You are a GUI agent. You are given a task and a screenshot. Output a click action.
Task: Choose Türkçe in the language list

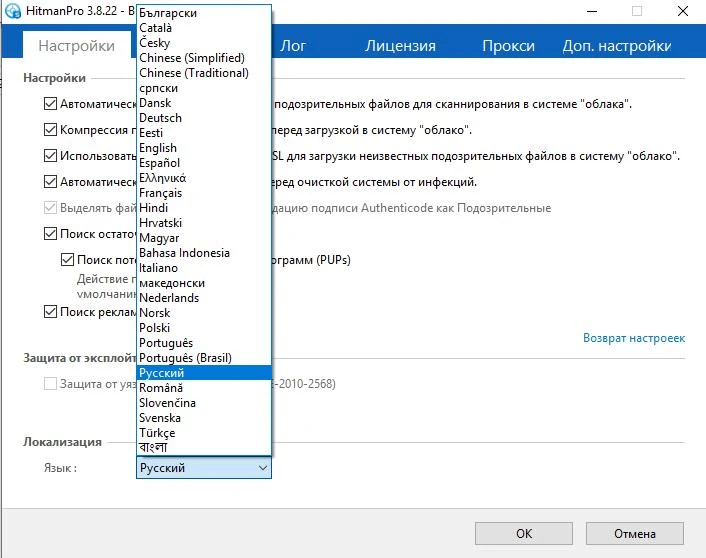(x=158, y=433)
